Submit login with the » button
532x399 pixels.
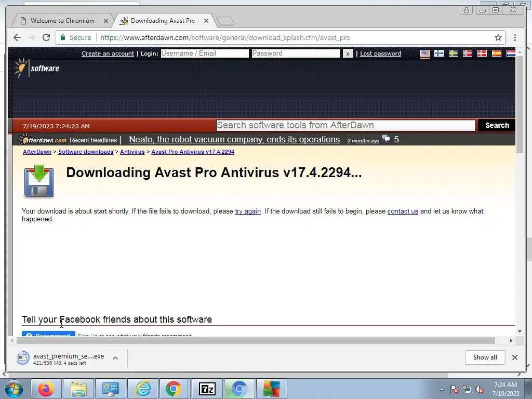[348, 54]
